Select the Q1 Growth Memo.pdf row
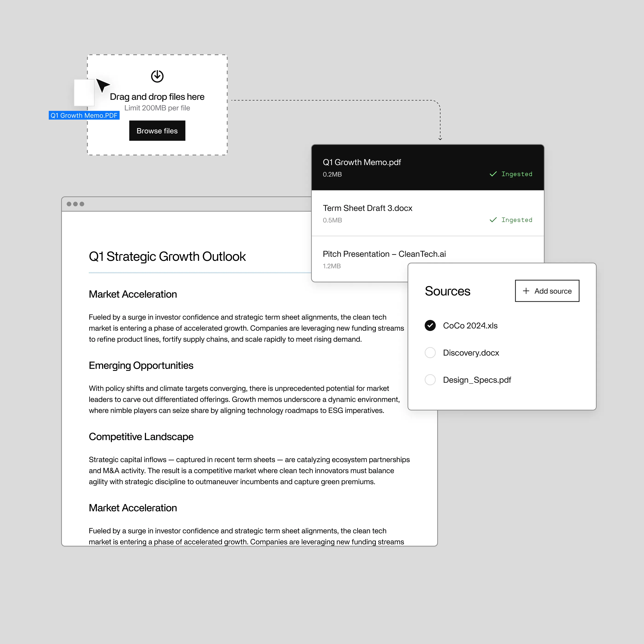The width and height of the screenshot is (644, 644). pos(428,168)
